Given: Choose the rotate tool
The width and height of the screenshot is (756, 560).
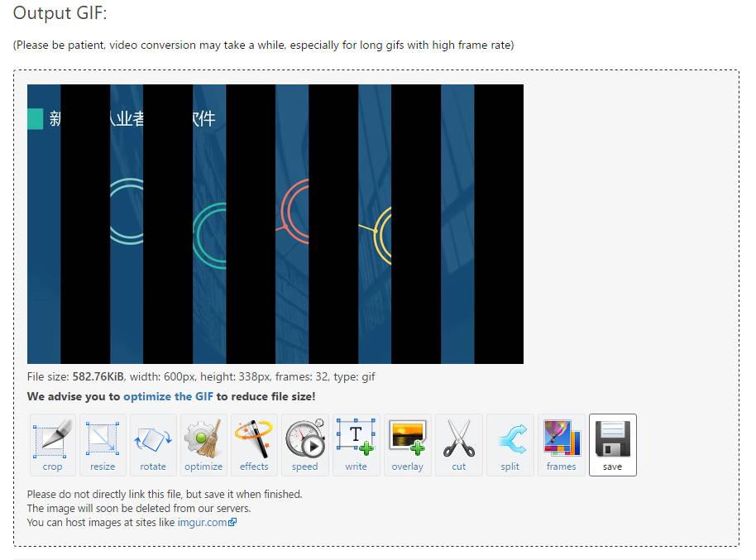Looking at the screenshot, I should click(x=153, y=444).
